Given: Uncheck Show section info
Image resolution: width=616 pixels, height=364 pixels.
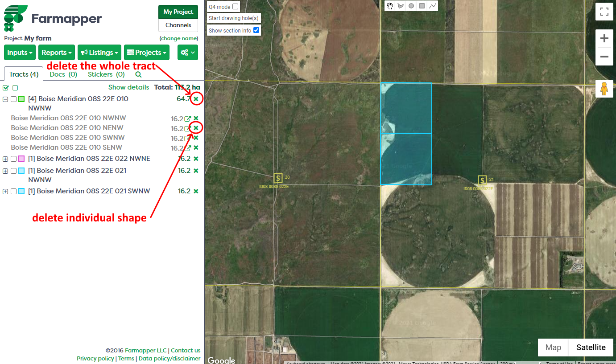Looking at the screenshot, I should click(x=256, y=30).
